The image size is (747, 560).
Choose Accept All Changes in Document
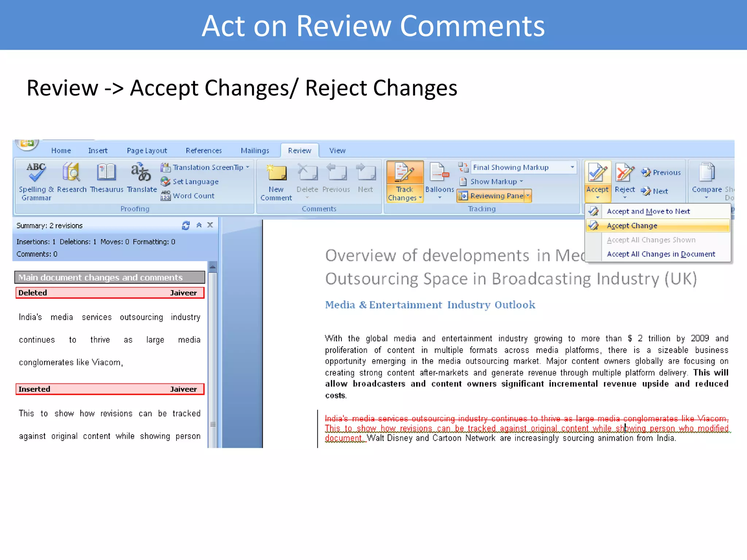pyautogui.click(x=661, y=254)
